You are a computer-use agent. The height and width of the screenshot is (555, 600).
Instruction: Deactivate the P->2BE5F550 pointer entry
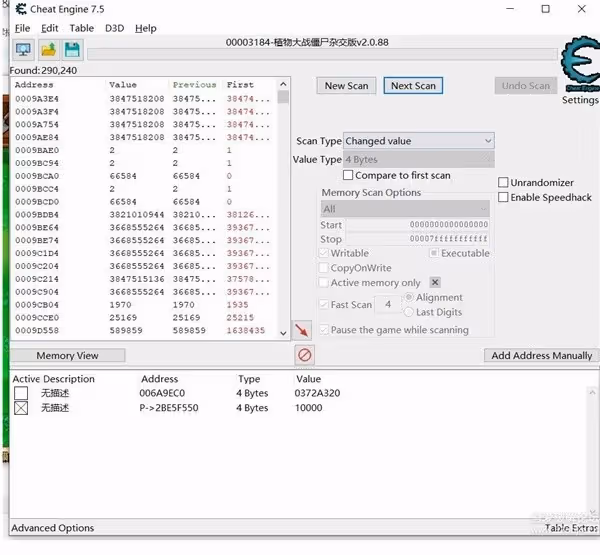(21, 408)
